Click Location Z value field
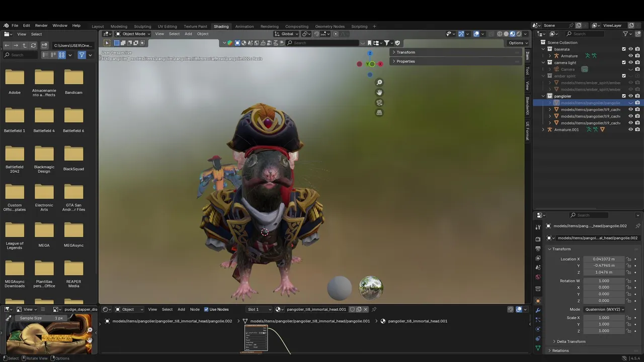644x362 pixels. tap(604, 272)
